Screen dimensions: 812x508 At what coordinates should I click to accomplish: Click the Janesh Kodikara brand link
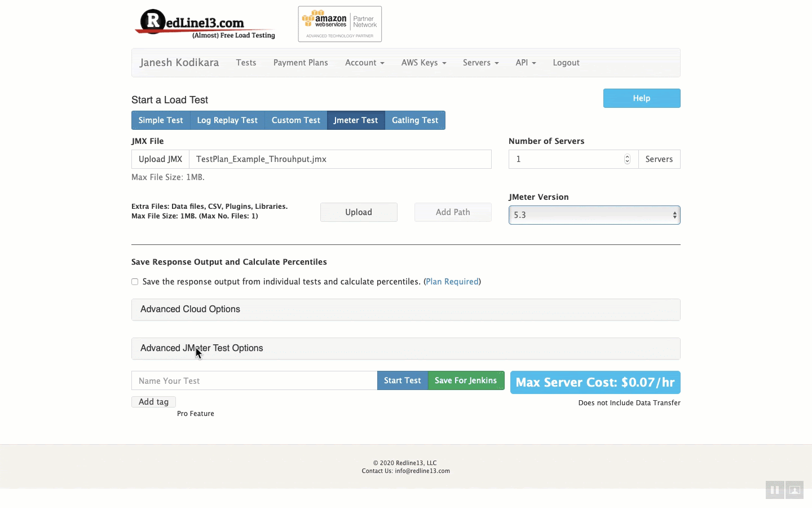pos(179,63)
